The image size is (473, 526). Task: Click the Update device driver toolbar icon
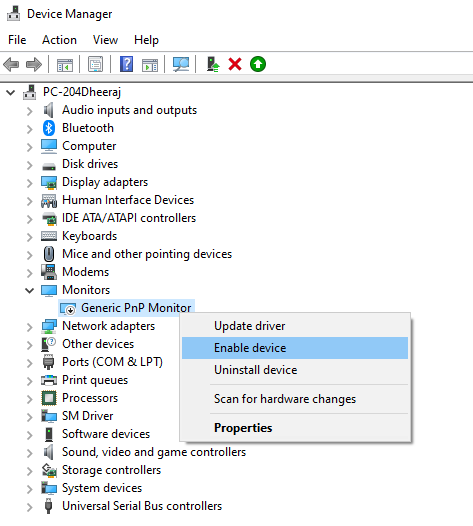213,64
